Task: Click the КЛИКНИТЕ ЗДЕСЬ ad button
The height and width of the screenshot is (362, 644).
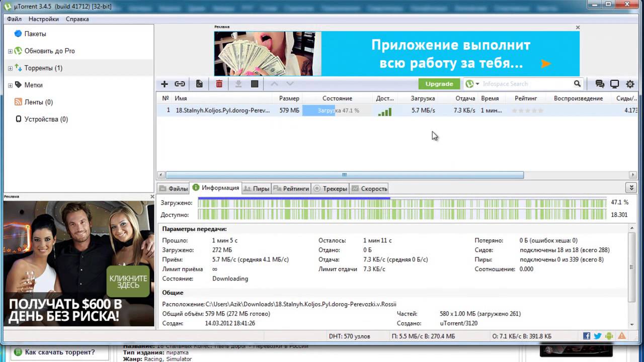Action: click(128, 282)
